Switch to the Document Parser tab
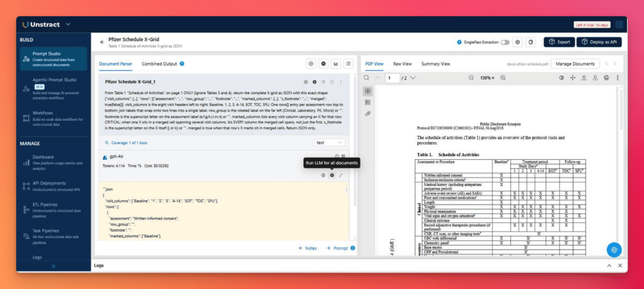The width and height of the screenshot is (644, 289). (116, 64)
